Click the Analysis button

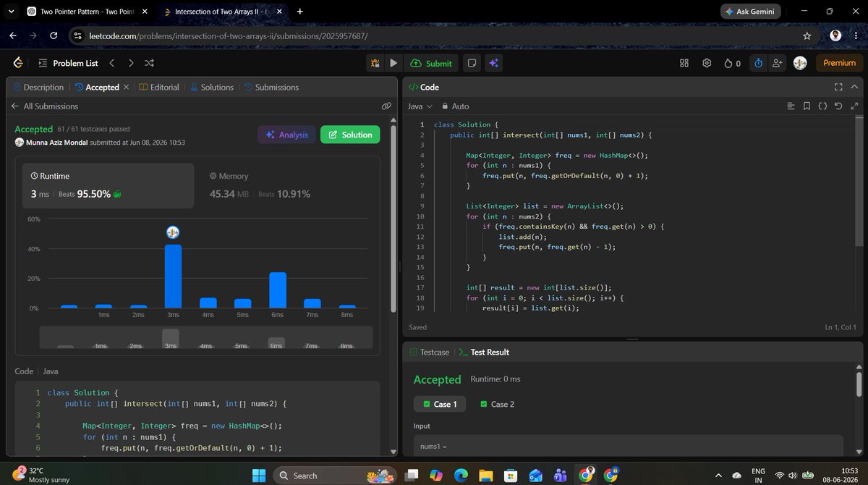(286, 135)
